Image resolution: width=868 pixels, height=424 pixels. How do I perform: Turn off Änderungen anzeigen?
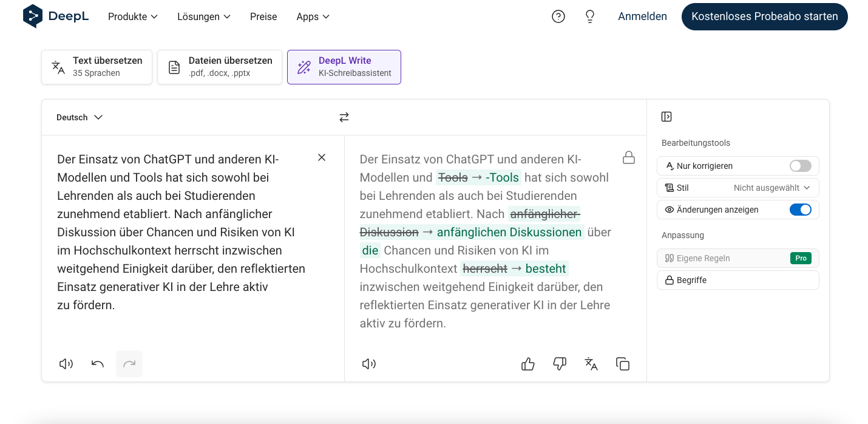(x=801, y=209)
